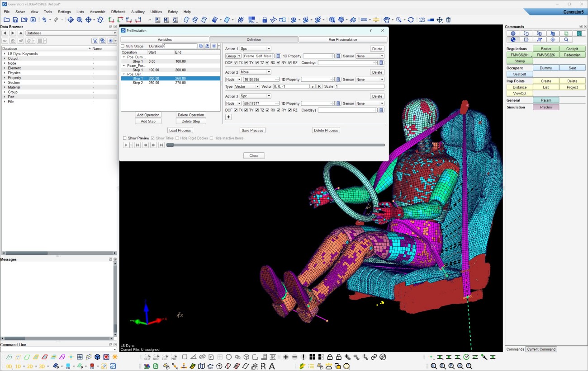The width and height of the screenshot is (588, 371).
Task: Click the trash delete icon in toolbar
Action: [x=448, y=20]
